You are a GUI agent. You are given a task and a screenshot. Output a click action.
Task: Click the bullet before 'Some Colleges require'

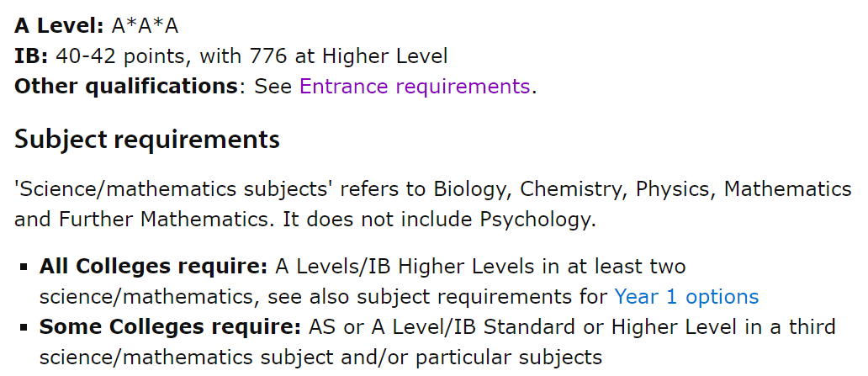click(x=24, y=327)
